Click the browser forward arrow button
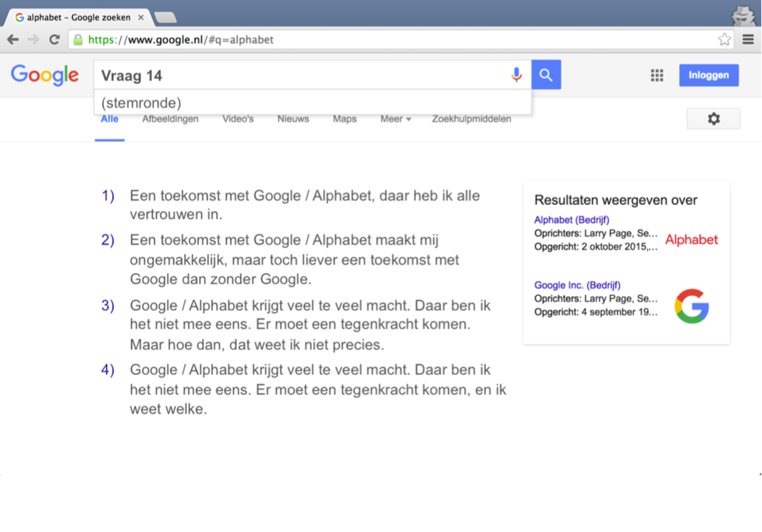 (x=33, y=40)
